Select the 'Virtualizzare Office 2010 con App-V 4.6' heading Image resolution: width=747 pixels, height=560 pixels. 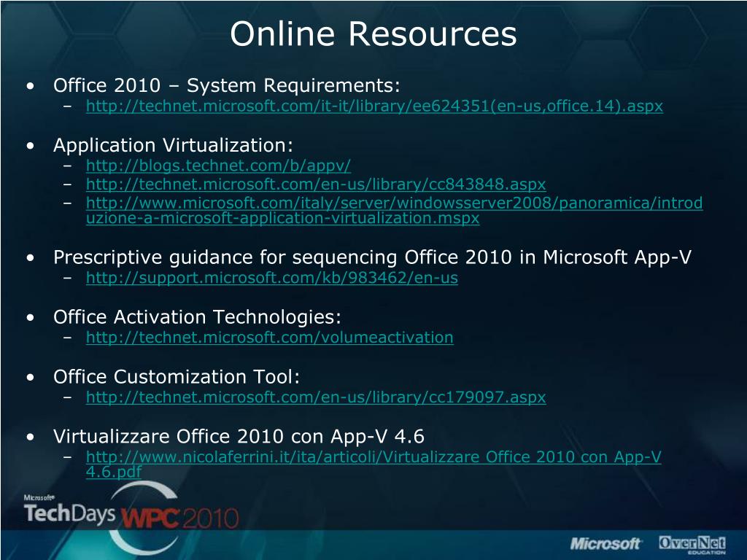(x=239, y=437)
